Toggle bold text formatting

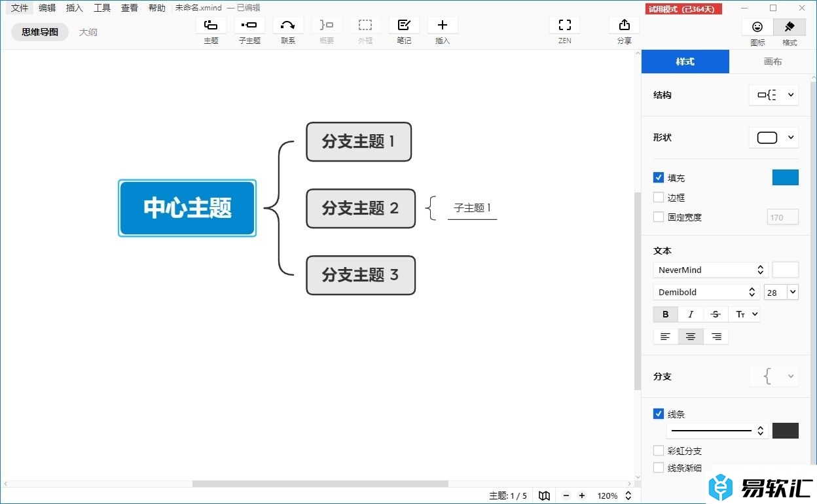pyautogui.click(x=666, y=314)
